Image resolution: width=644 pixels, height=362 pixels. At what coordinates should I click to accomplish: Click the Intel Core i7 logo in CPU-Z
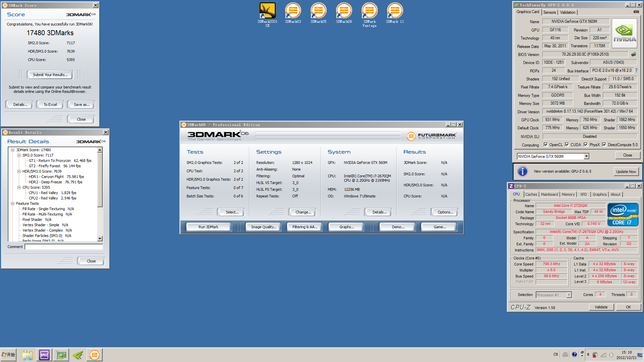click(x=623, y=215)
